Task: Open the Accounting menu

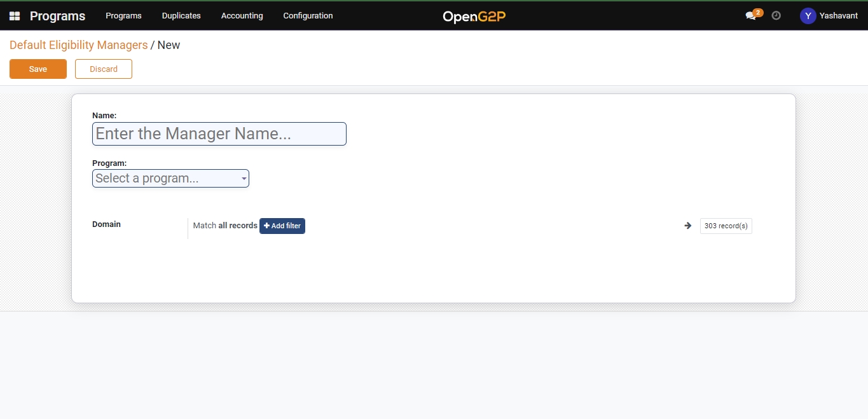Action: 242,16
